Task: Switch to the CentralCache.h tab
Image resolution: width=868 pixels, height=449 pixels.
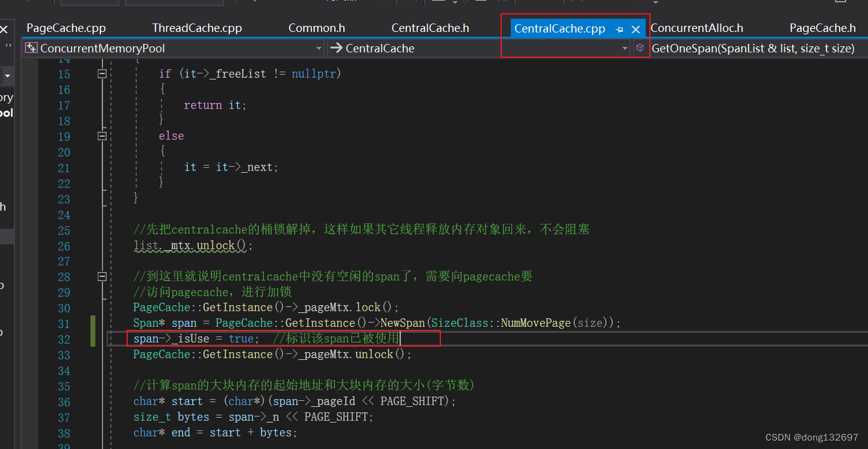Action: (x=430, y=28)
